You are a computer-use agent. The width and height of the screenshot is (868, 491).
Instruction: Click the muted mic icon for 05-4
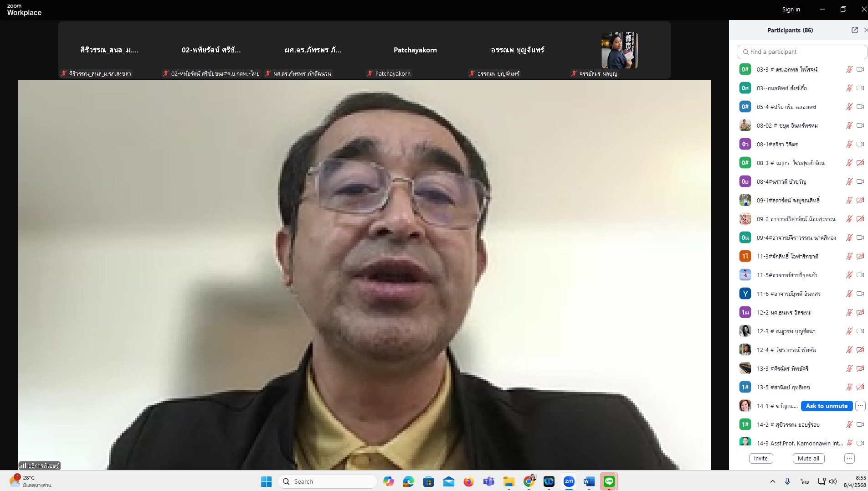click(849, 107)
